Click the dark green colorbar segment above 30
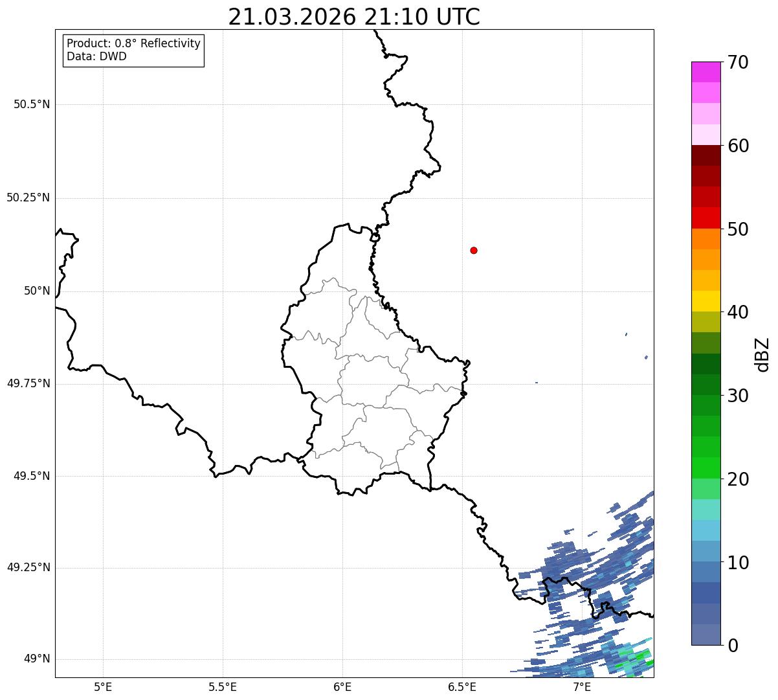Viewport: 778px width, 700px height. pos(706,385)
